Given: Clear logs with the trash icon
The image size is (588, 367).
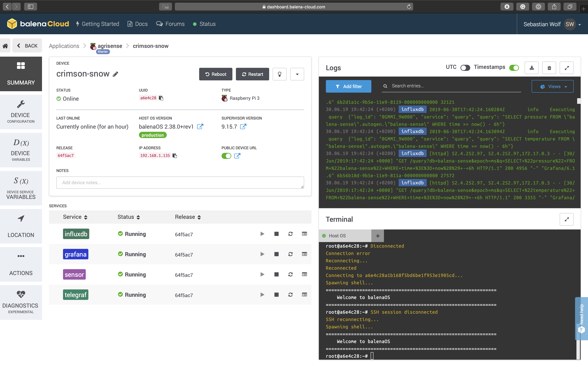Looking at the screenshot, I should pyautogui.click(x=549, y=68).
